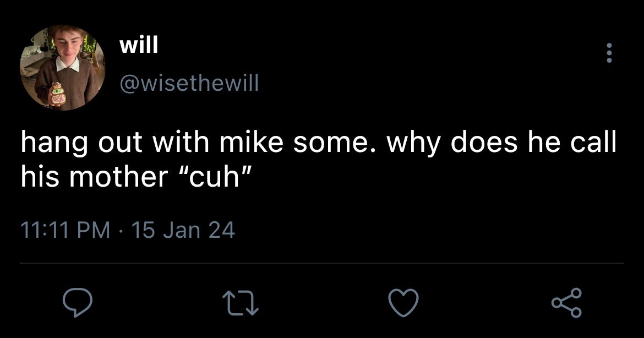Viewport: 644px width, 338px height.
Task: Open the profile via display name "will"
Action: tap(139, 45)
